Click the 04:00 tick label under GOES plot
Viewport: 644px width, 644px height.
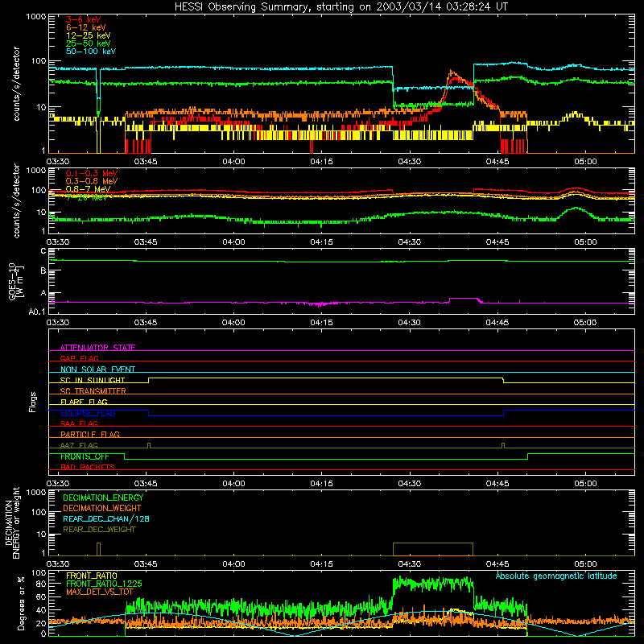point(233,323)
